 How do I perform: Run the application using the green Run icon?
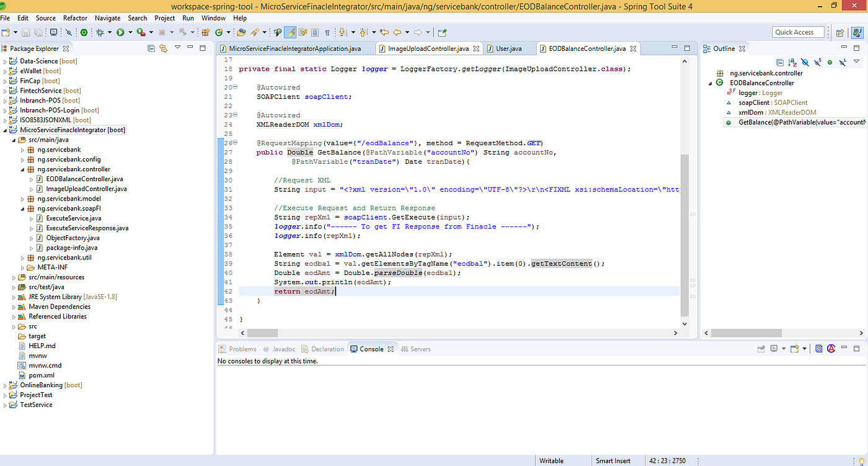click(x=121, y=32)
